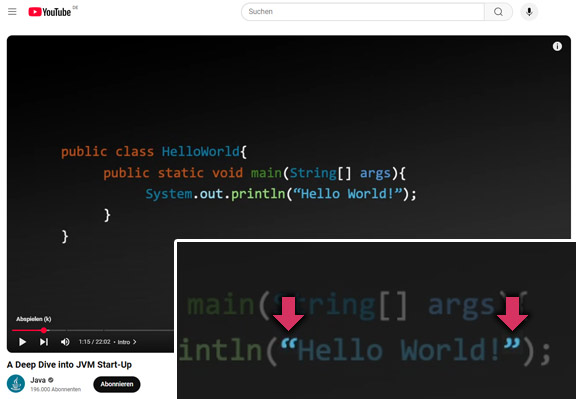Click the zoomed quotation marks inset image
The height and width of the screenshot is (399, 576).
click(x=375, y=319)
